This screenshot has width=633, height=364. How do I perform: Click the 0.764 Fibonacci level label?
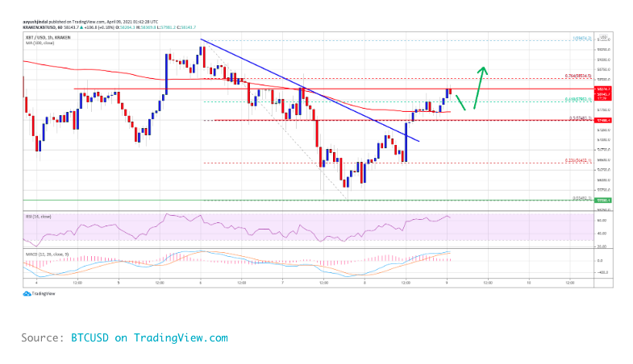[x=578, y=76]
